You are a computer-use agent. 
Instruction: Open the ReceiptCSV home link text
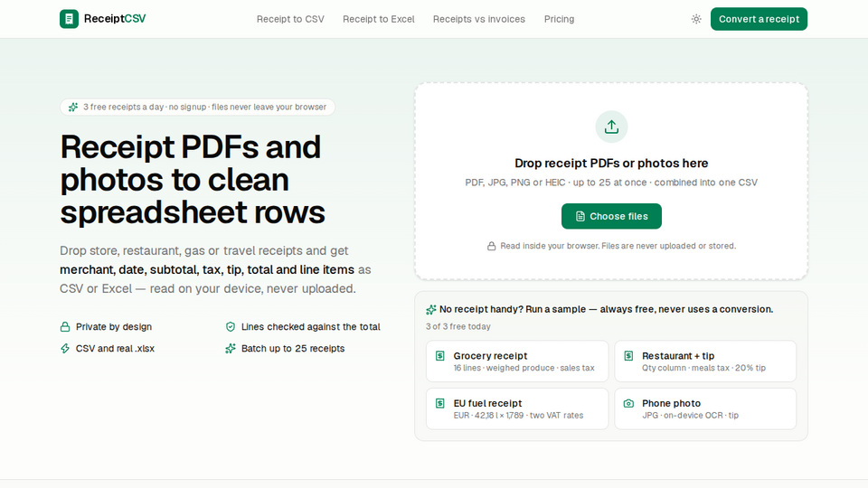(x=115, y=19)
